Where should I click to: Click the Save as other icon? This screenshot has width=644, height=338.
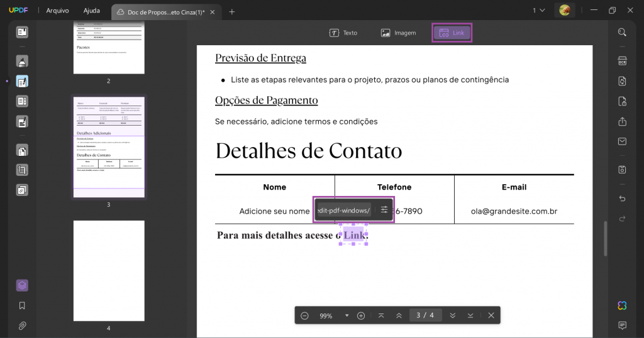coord(622,170)
